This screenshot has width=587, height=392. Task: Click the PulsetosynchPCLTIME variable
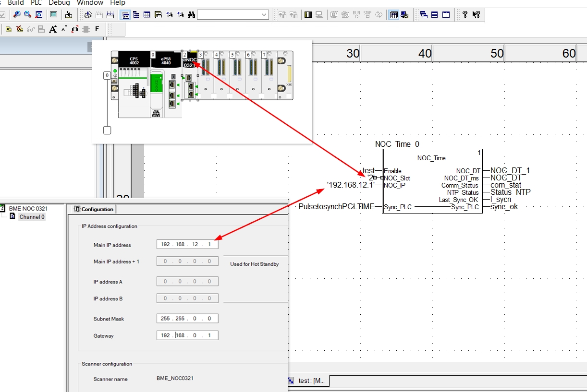coord(336,207)
